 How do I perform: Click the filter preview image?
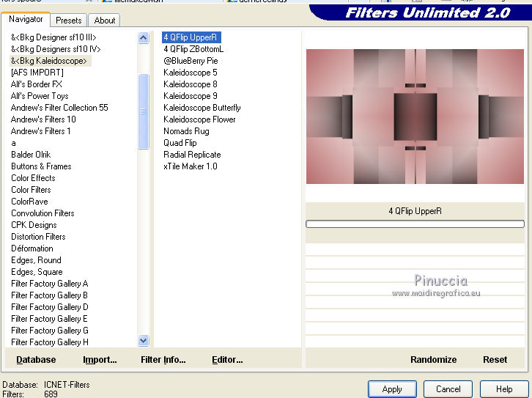click(x=415, y=117)
